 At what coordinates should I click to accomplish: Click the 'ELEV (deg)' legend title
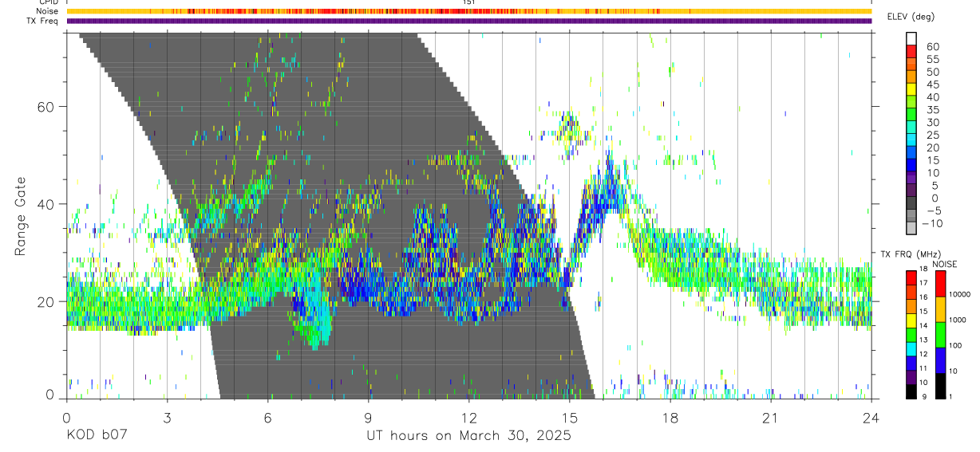(912, 17)
